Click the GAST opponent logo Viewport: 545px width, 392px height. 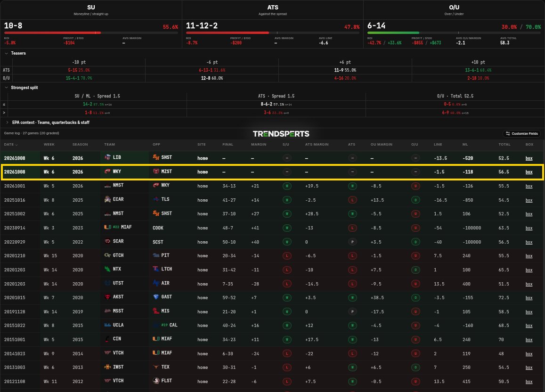(156, 297)
